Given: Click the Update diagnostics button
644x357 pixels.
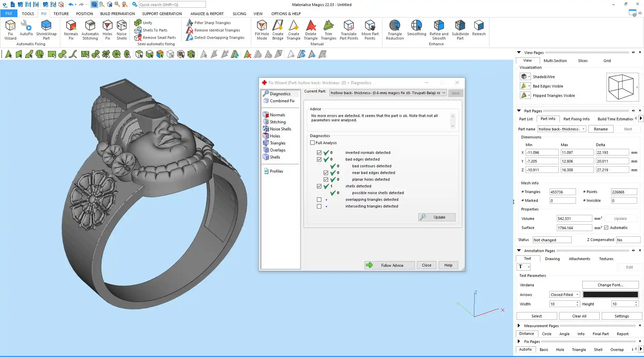Looking at the screenshot, I should click(x=437, y=217).
